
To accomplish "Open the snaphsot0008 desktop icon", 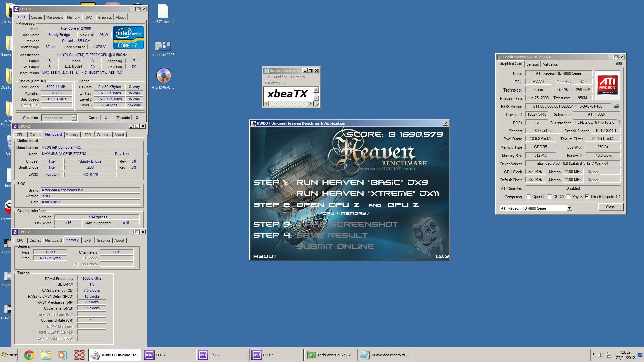I will click(163, 49).
